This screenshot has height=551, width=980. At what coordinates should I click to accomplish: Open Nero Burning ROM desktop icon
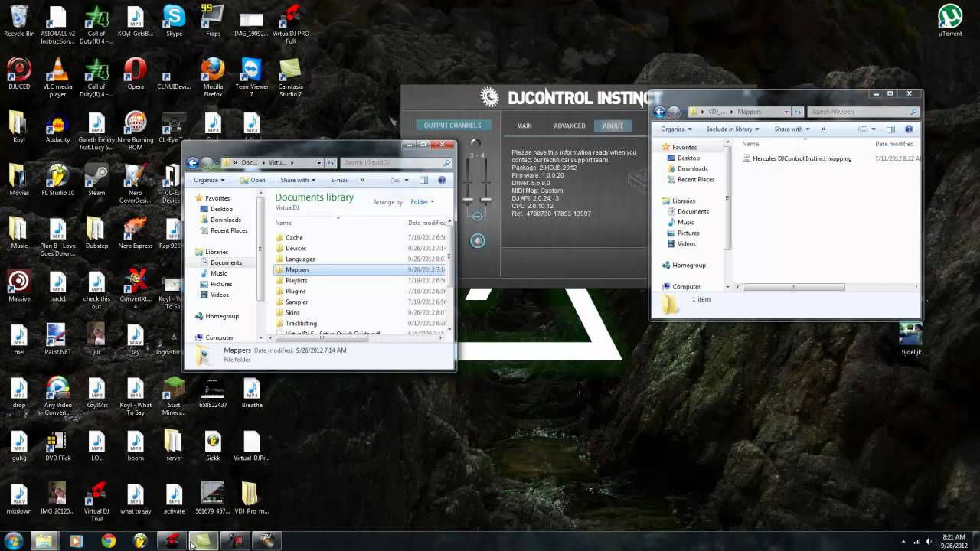pyautogui.click(x=136, y=130)
